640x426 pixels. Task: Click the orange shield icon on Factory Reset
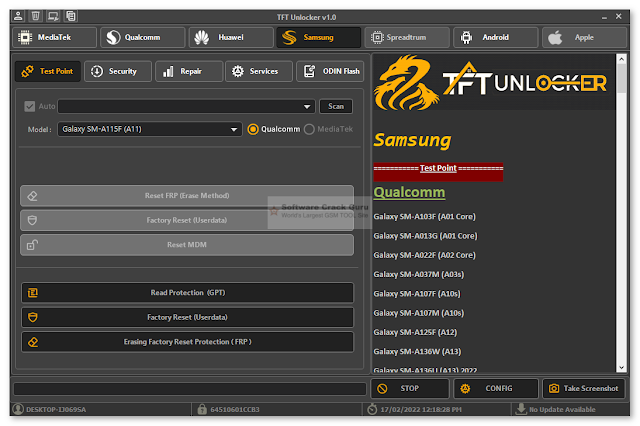pyautogui.click(x=33, y=317)
